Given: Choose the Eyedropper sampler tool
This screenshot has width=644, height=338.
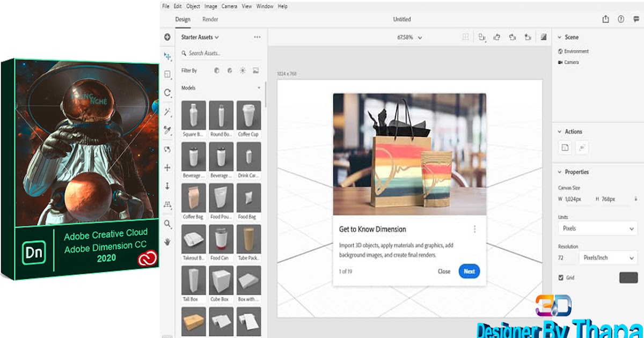Looking at the screenshot, I should 167,130.
